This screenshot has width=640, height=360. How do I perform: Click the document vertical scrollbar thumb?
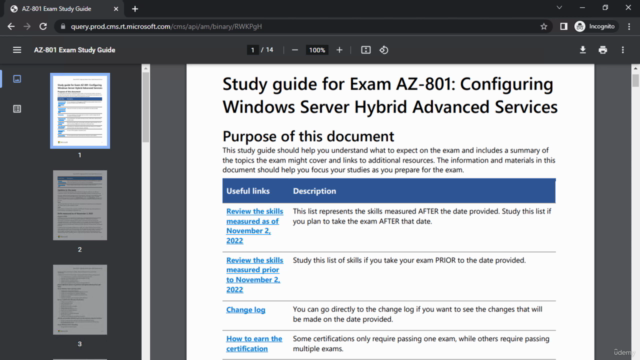tap(636, 80)
